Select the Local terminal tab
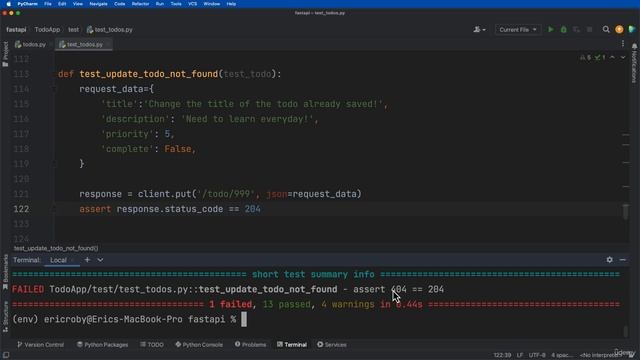640x360 pixels. pos(58,260)
